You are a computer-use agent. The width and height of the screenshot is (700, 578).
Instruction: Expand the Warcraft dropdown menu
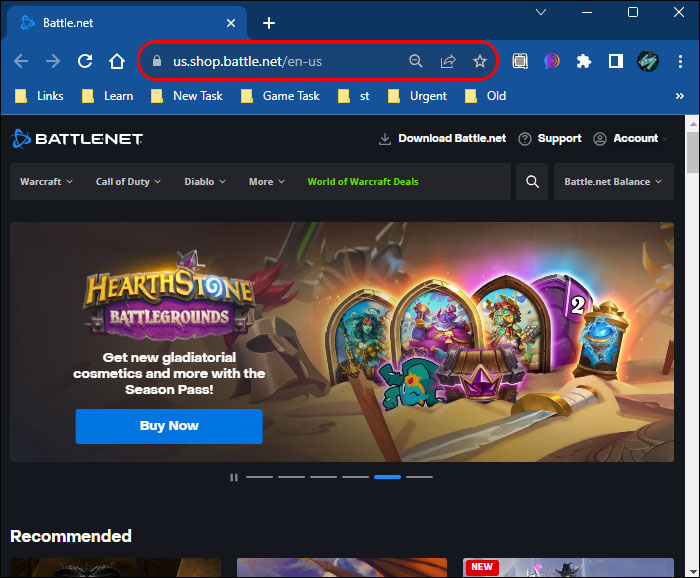coord(46,182)
